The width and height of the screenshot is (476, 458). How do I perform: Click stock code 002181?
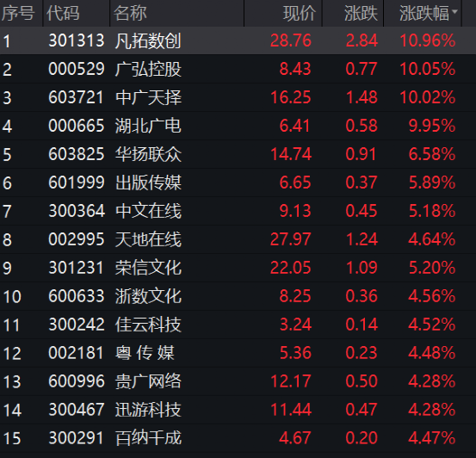77,353
